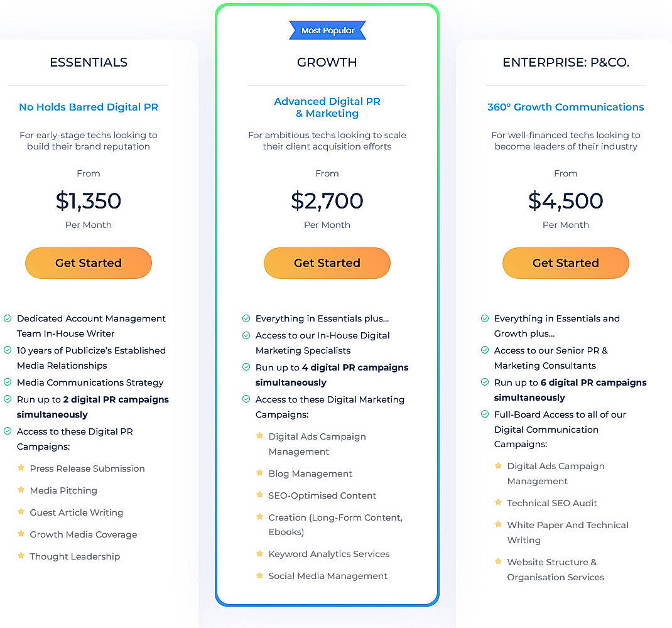Select the star icon next to "Blog Management"
This screenshot has width=672, height=628.
[260, 474]
